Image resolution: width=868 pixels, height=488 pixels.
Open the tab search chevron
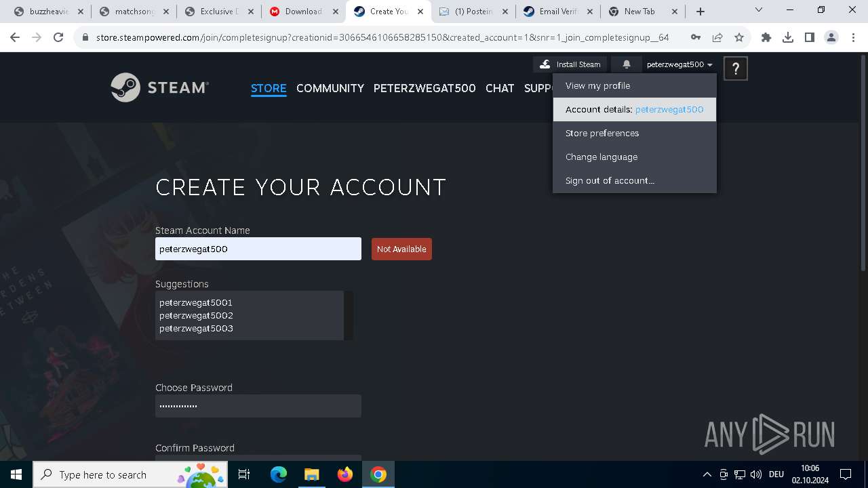(759, 9)
